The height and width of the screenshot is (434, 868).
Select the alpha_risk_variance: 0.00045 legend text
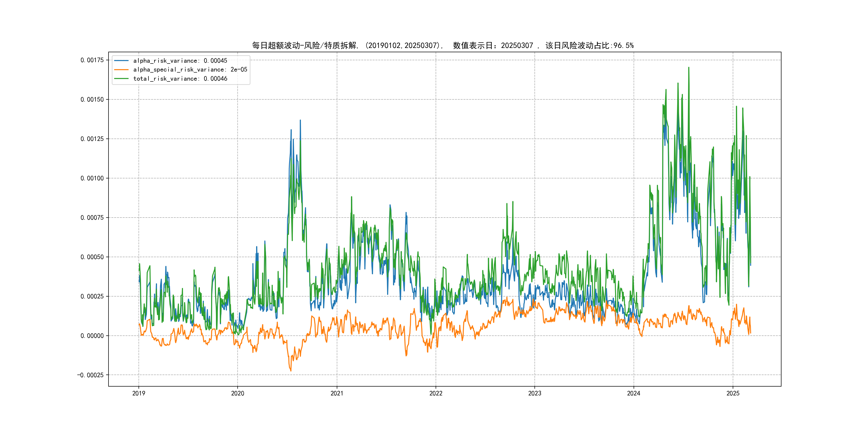(180, 61)
